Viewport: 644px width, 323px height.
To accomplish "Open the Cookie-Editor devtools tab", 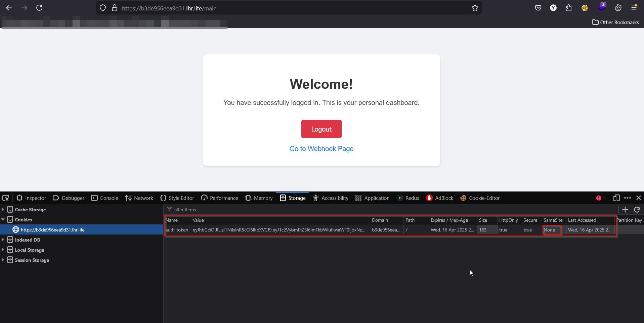I will pos(480,198).
